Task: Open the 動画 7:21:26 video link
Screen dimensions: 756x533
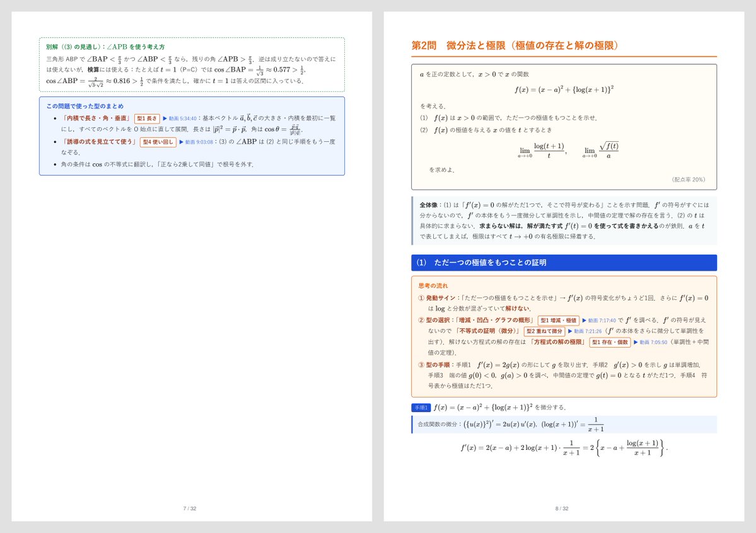Action: [x=588, y=331]
